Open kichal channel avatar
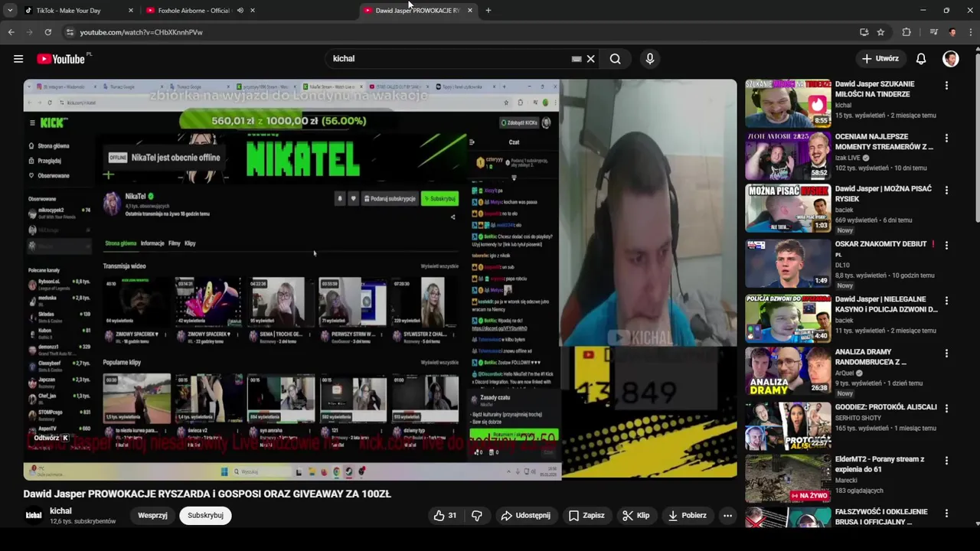 click(x=34, y=516)
